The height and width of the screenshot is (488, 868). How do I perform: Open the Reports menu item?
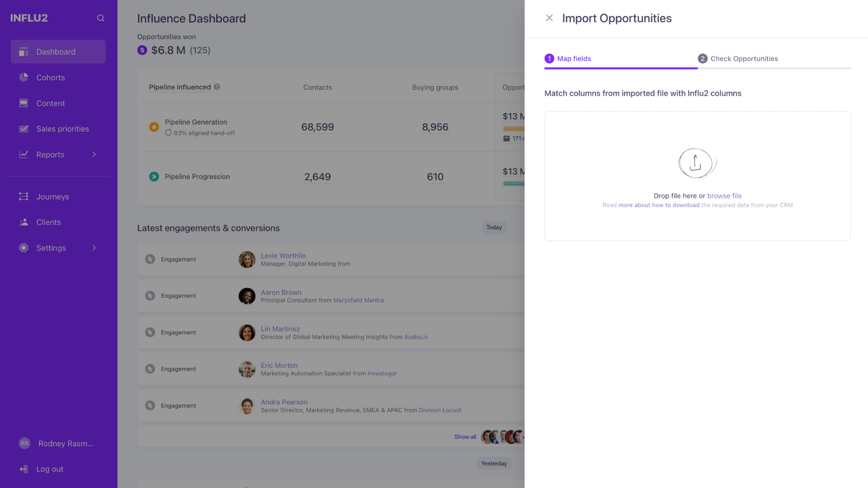[x=50, y=155]
